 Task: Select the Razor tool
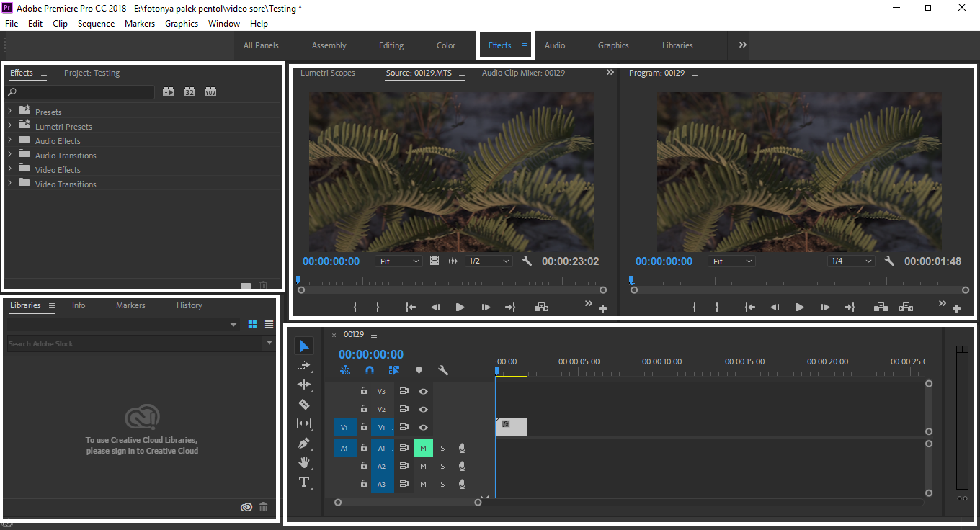point(304,404)
